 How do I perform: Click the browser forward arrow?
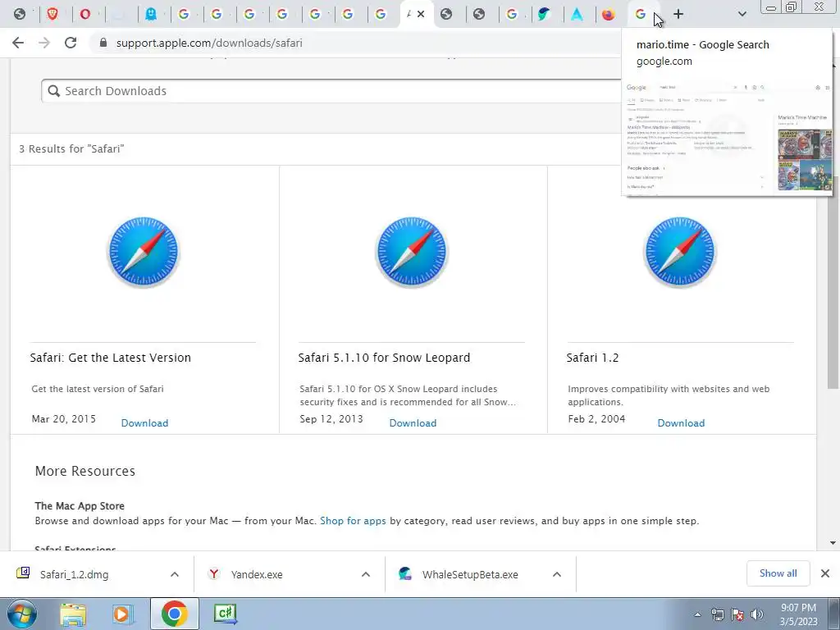click(44, 43)
